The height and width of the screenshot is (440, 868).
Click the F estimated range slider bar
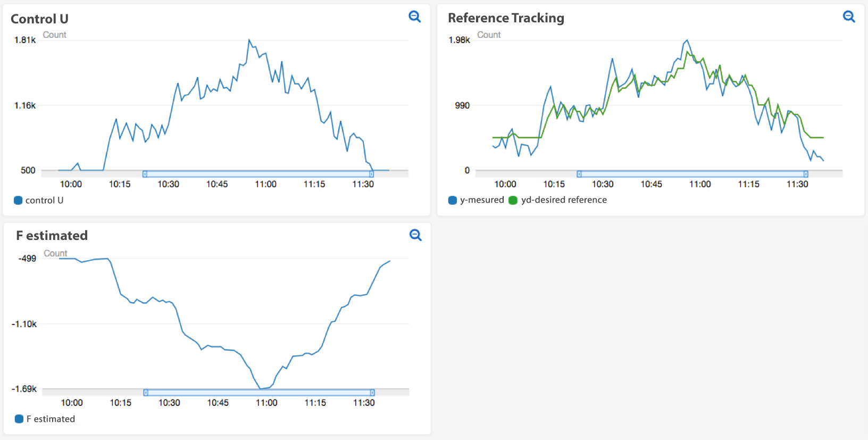click(259, 393)
